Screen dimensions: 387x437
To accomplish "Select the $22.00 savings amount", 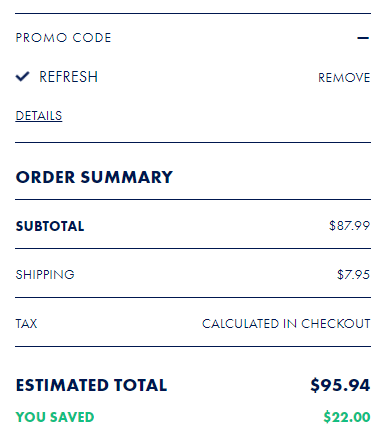I will click(x=347, y=417).
